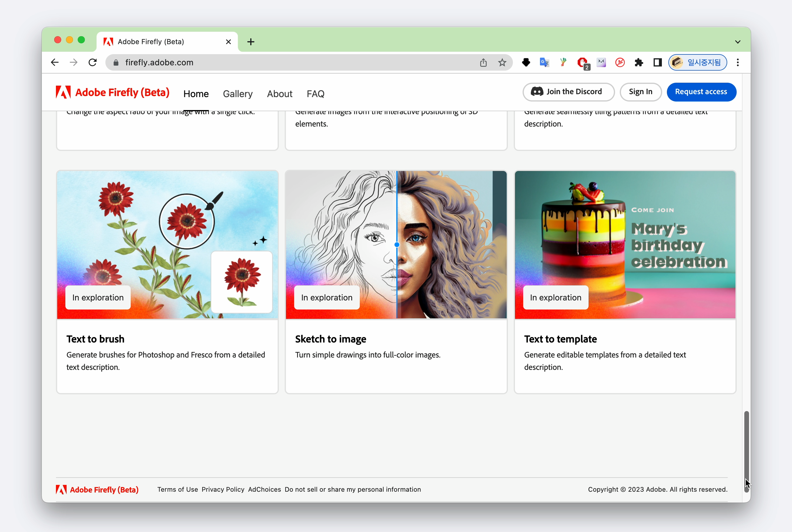Open a new browser tab with plus
This screenshot has width=792, height=532.
tap(251, 42)
